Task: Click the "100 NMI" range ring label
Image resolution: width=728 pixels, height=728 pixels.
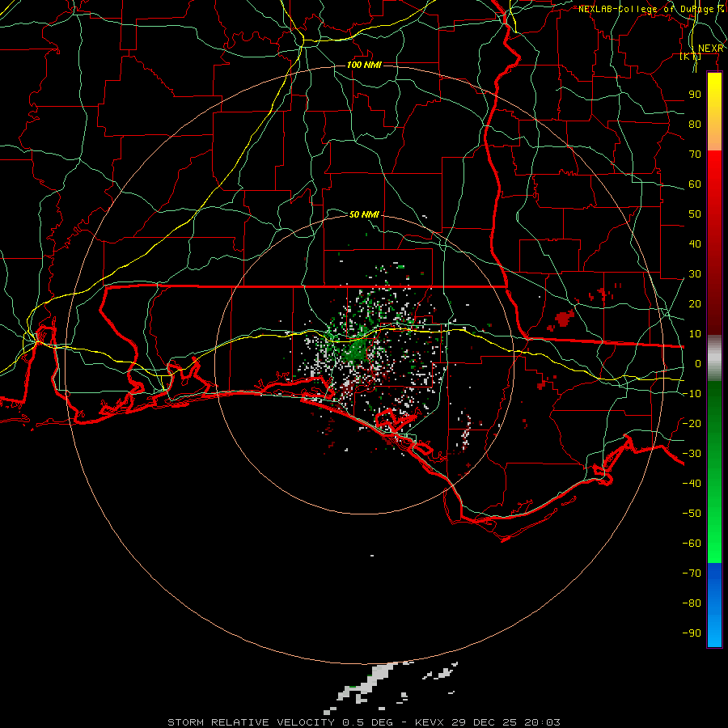Action: 364,65
